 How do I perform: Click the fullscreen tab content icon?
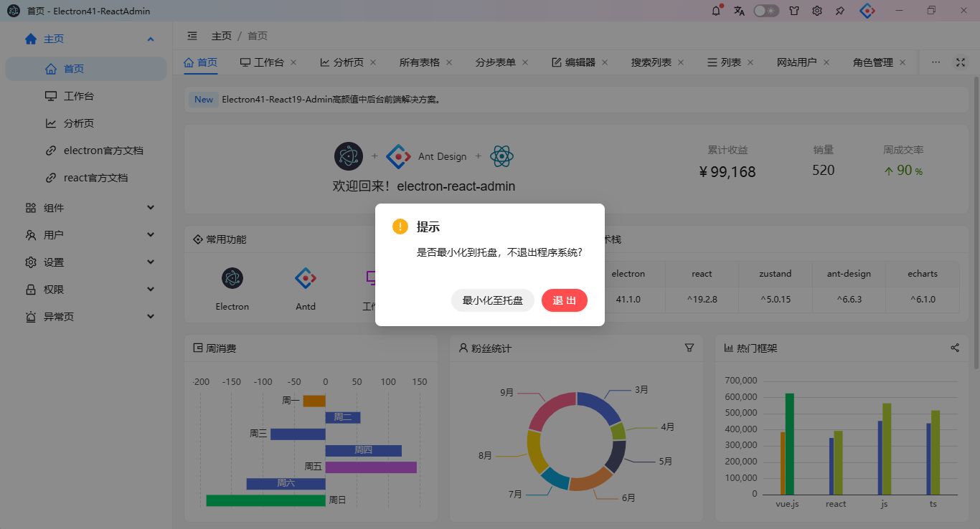pyautogui.click(x=961, y=62)
